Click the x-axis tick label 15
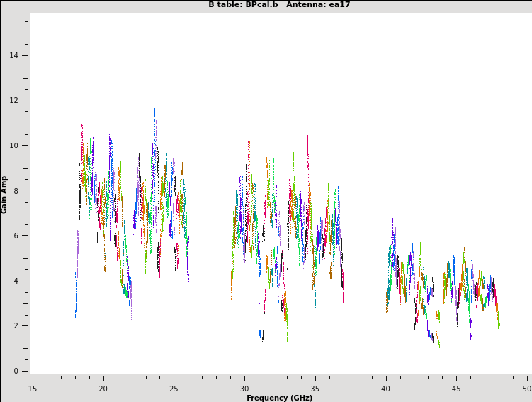 tap(33, 389)
